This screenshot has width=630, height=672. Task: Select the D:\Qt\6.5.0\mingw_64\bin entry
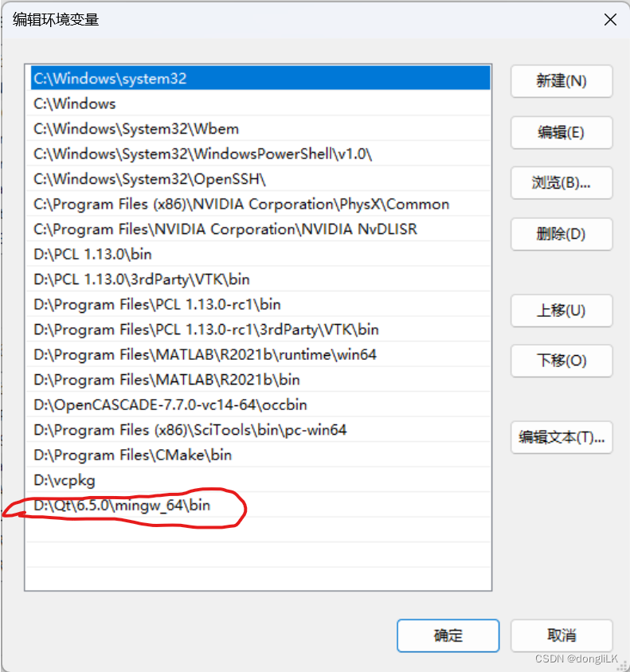pos(258,505)
